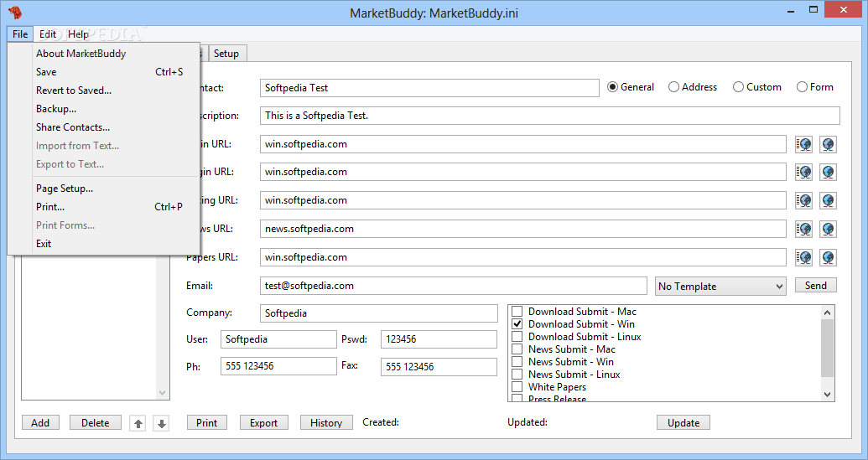Click the Company input field
Viewport: 868px width, 460px height.
[378, 313]
